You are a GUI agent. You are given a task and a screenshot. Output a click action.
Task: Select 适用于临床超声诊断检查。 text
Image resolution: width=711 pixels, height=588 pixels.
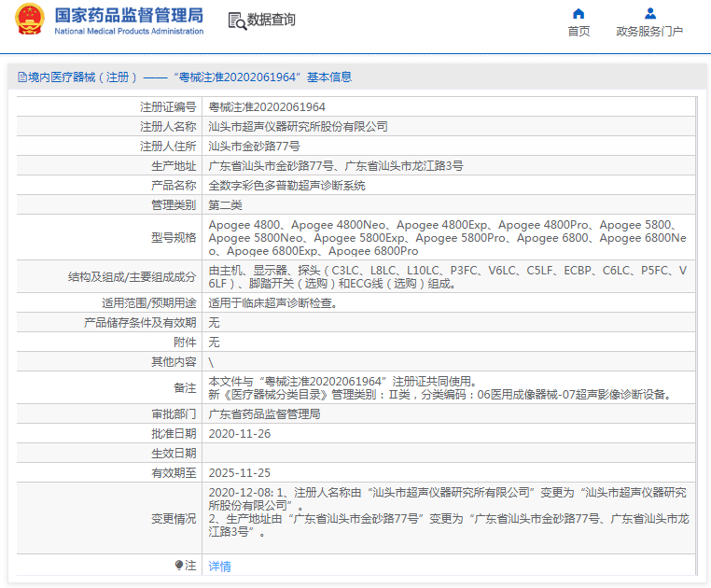273,303
